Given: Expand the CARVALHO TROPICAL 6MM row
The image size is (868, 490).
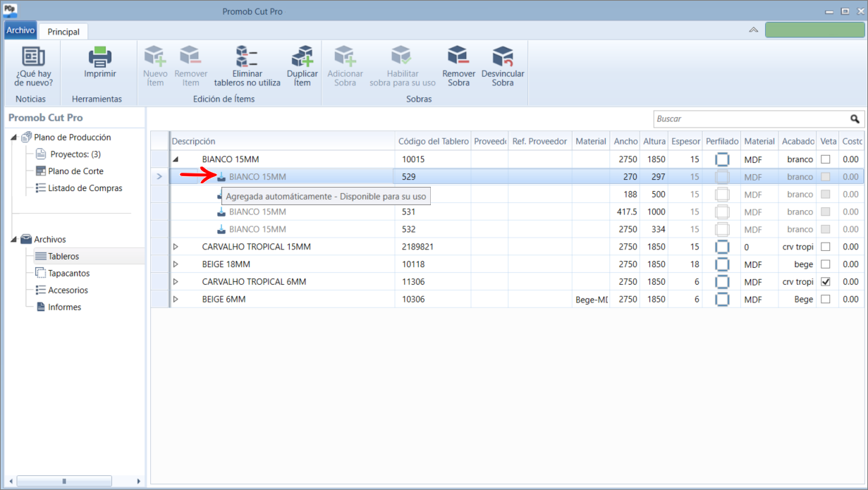Looking at the screenshot, I should click(x=176, y=282).
